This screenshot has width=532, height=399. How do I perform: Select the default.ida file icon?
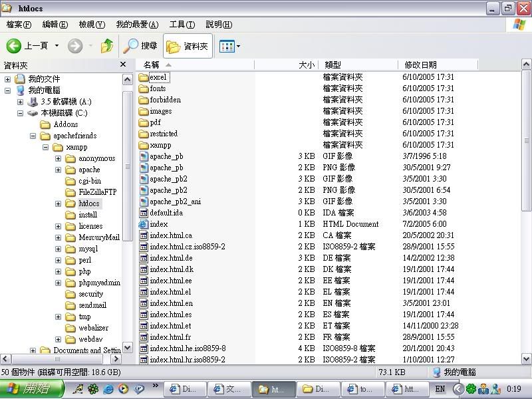click(144, 213)
